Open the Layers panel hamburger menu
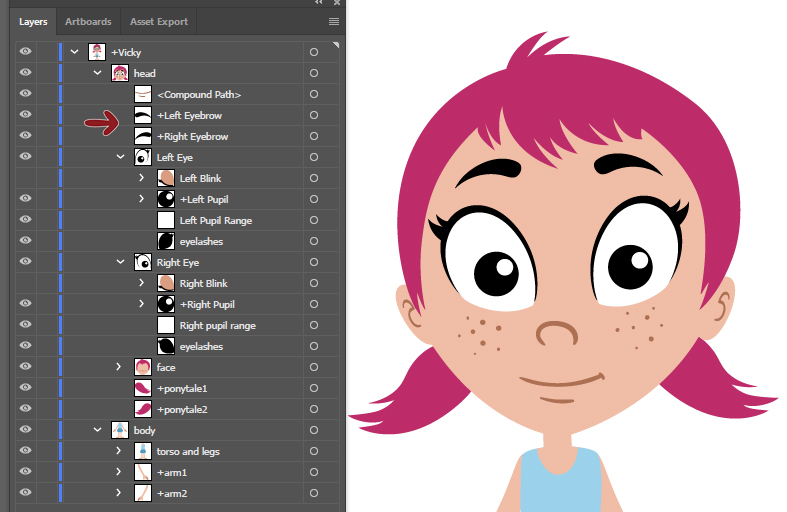Viewport: 787px width, 512px height. [334, 21]
